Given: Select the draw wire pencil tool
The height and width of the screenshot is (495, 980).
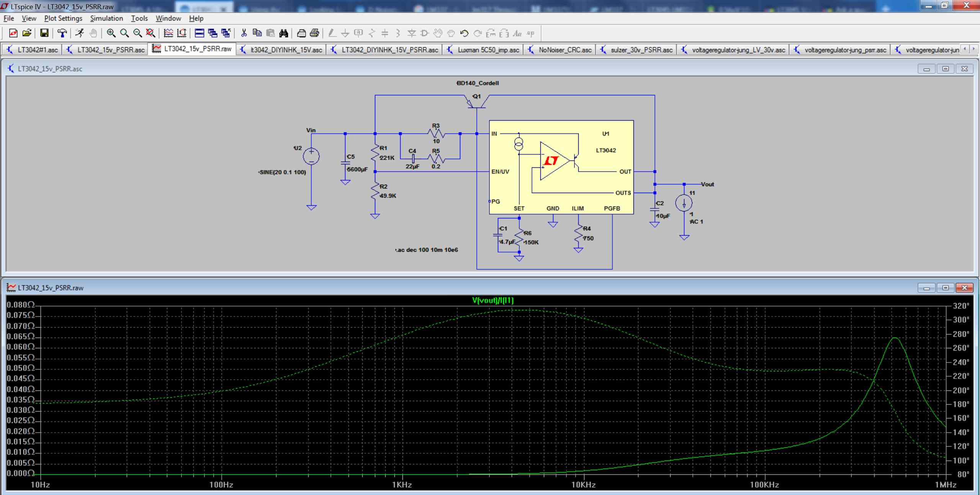Looking at the screenshot, I should 332,33.
